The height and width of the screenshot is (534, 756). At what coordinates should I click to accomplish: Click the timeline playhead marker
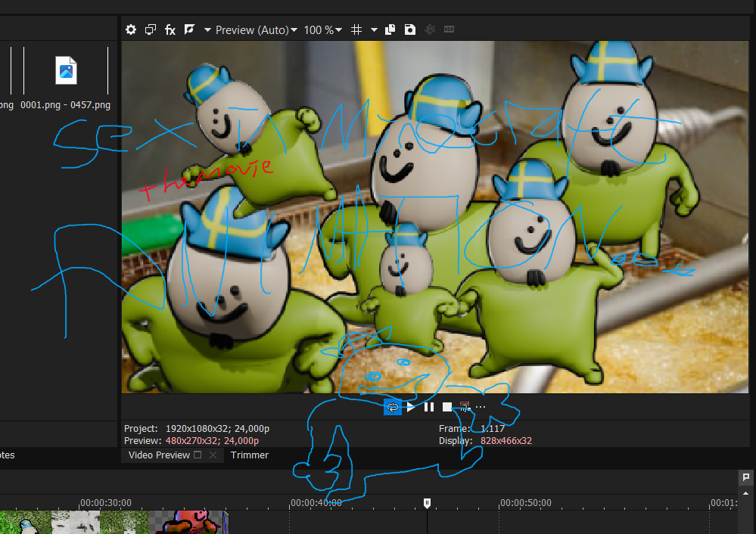tap(427, 503)
